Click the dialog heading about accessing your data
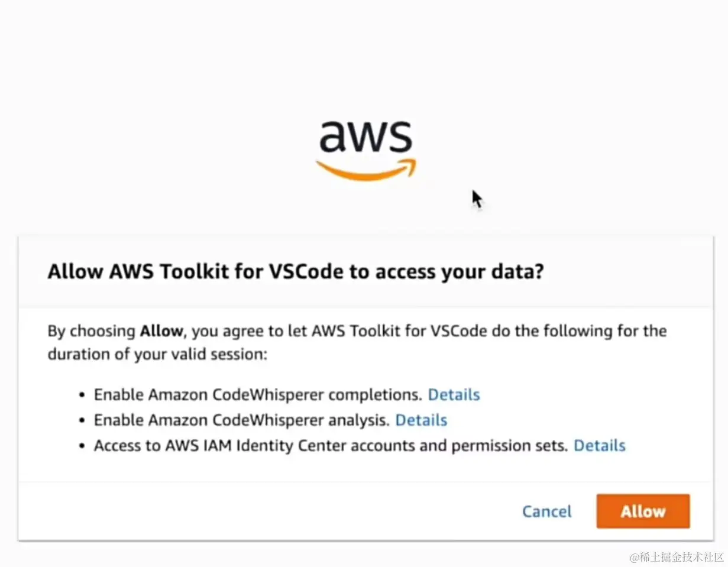Image resolution: width=728 pixels, height=567 pixels. (295, 272)
